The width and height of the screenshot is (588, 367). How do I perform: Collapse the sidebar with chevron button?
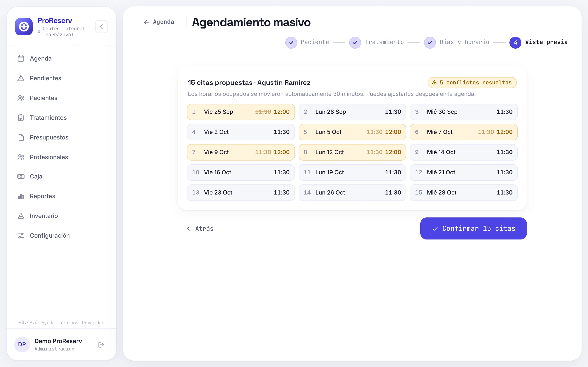pos(102,27)
